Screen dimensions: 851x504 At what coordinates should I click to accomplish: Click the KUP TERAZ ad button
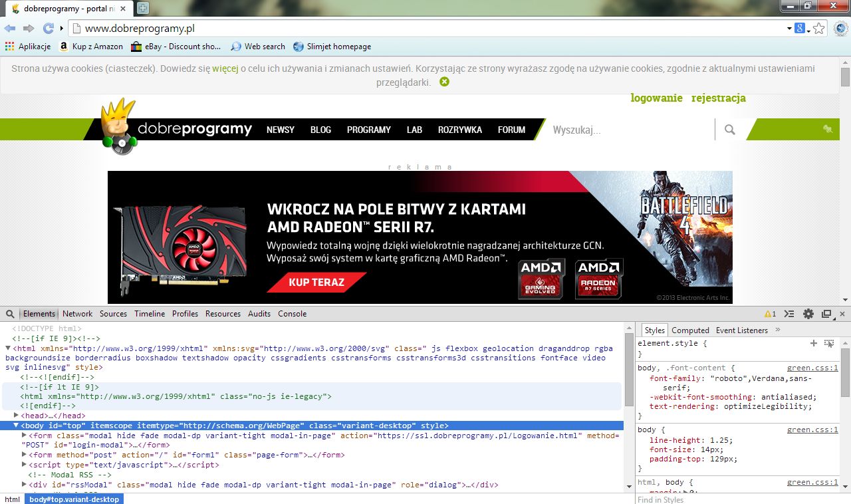pyautogui.click(x=316, y=282)
